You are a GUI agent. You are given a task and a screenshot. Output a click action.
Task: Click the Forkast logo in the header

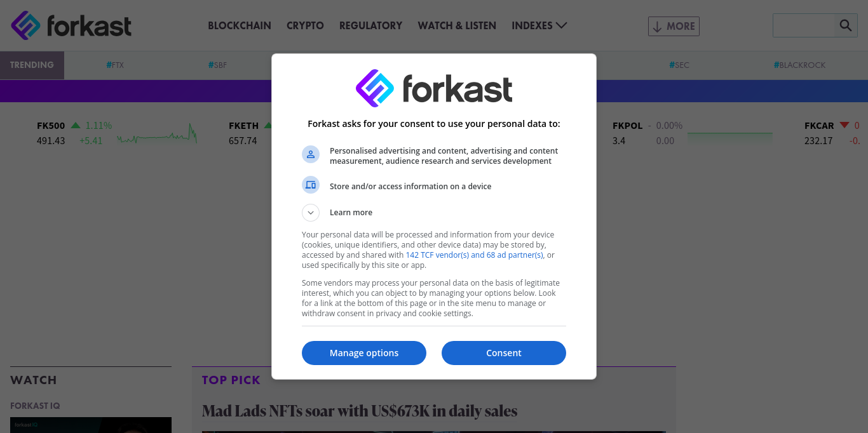pos(71,25)
